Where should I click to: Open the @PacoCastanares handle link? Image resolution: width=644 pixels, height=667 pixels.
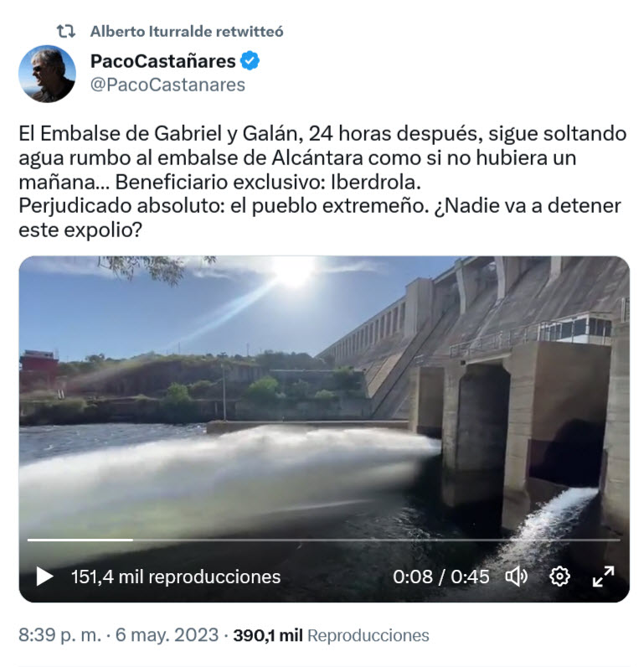coord(167,85)
